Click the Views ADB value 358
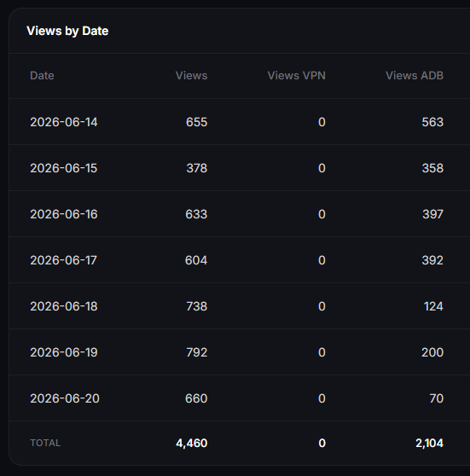 pos(432,168)
